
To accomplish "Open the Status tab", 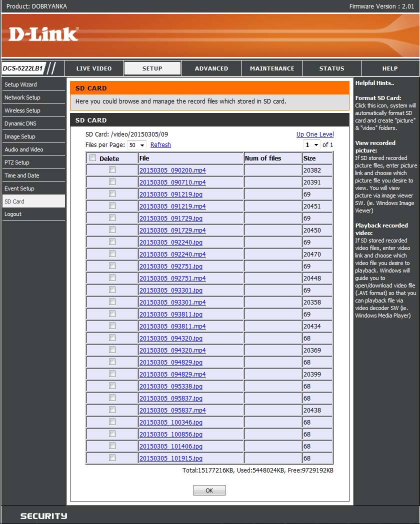I will 331,68.
